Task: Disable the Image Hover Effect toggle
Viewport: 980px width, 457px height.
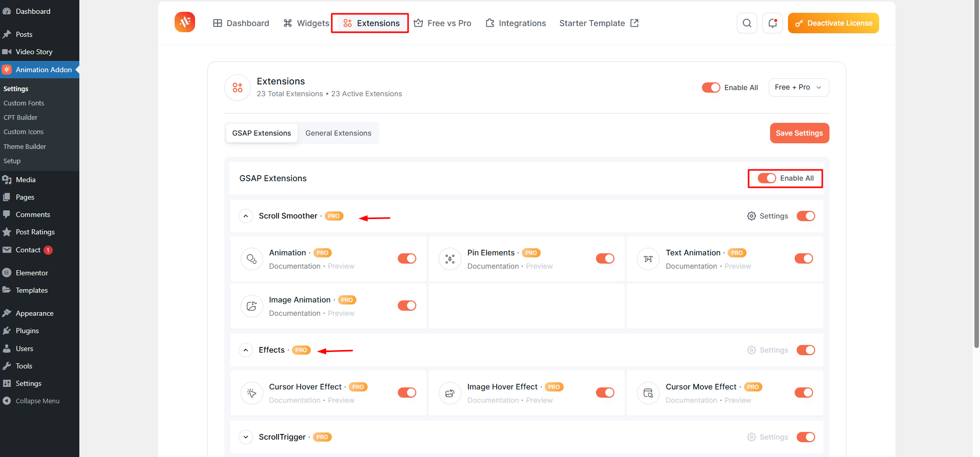Action: 605,393
